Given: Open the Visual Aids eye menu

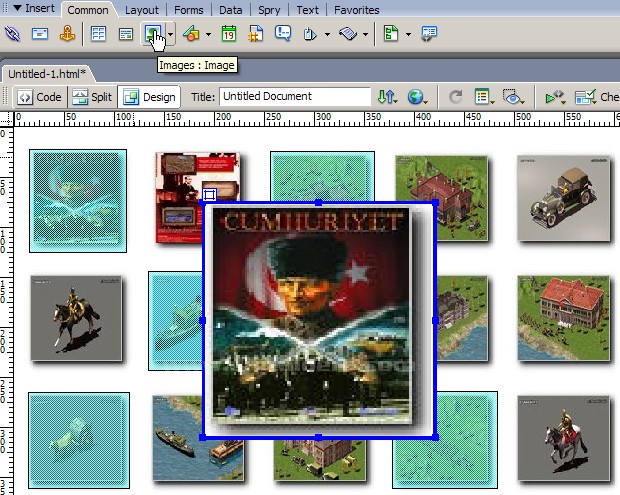Looking at the screenshot, I should pyautogui.click(x=513, y=97).
